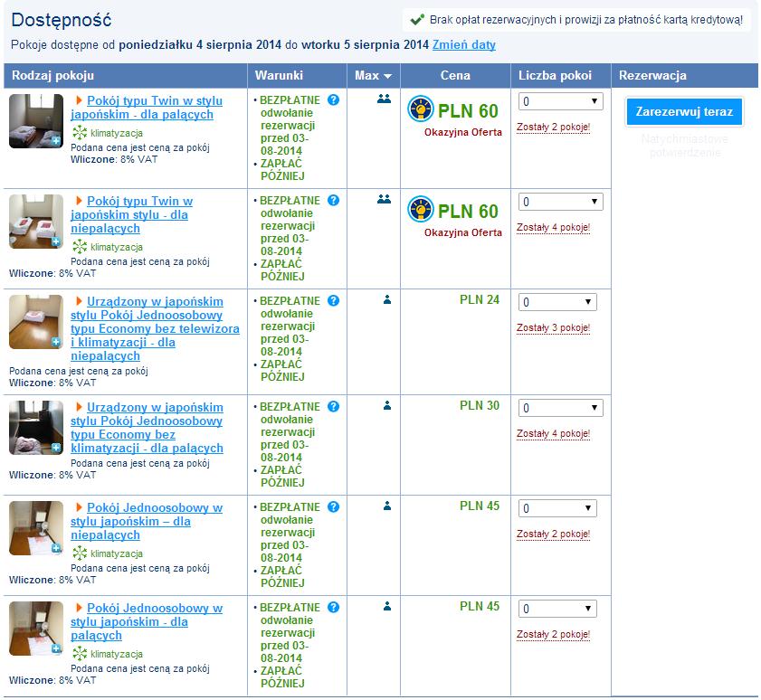Click lightbulb deal icon for non-smoking Twin room
761x700 pixels.
tap(420, 209)
